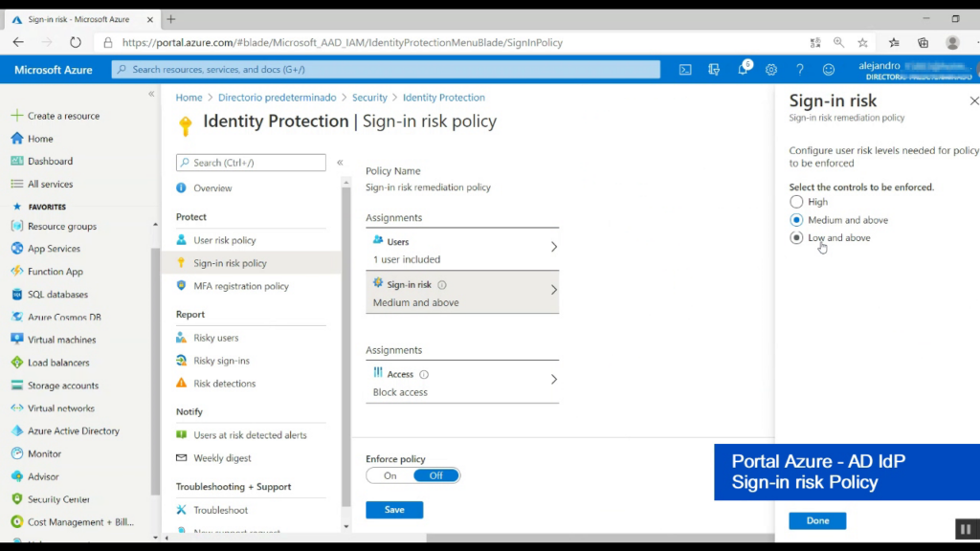Click the video pause button
The height and width of the screenshot is (551, 980).
966,529
